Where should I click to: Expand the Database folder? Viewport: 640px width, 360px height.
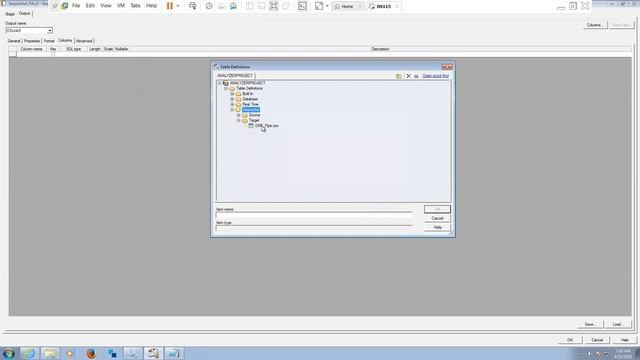point(232,99)
